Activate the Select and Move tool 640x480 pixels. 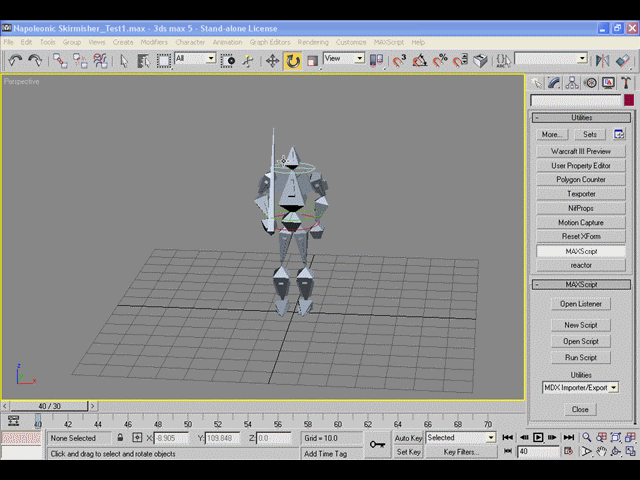(x=272, y=61)
